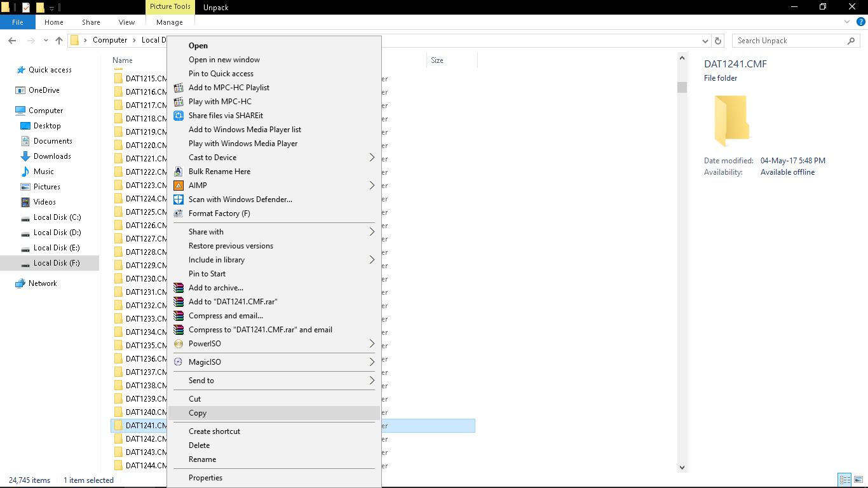Choose Compress and email

[226, 316]
